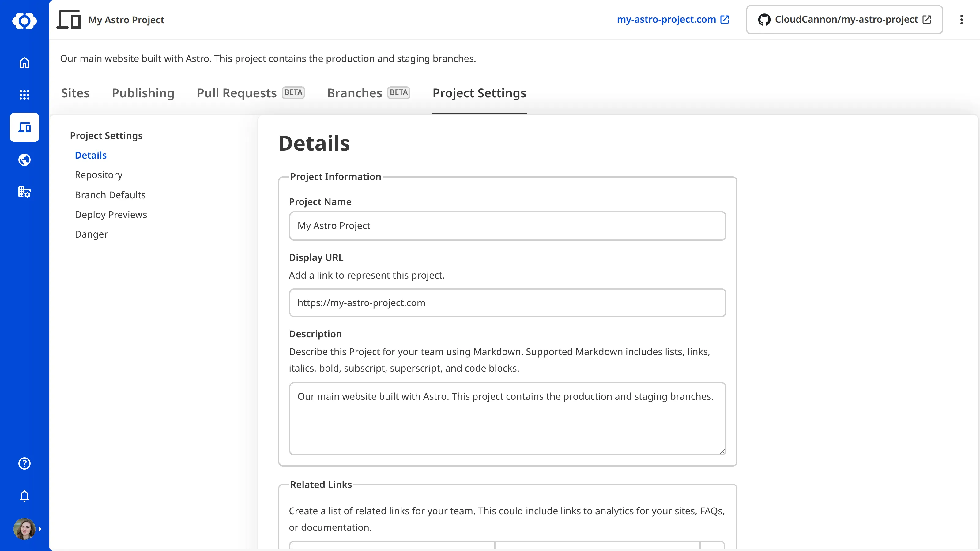The width and height of the screenshot is (980, 551).
Task: Open Danger in the settings navigation
Action: coord(91,234)
